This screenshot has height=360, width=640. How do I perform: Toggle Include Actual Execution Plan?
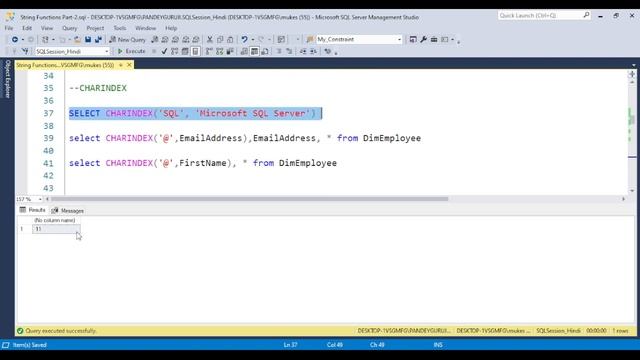tap(209, 51)
